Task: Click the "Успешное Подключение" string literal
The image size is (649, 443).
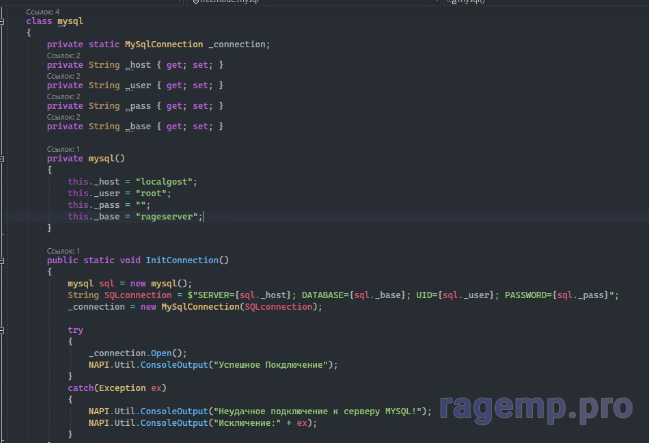Action: pos(268,365)
